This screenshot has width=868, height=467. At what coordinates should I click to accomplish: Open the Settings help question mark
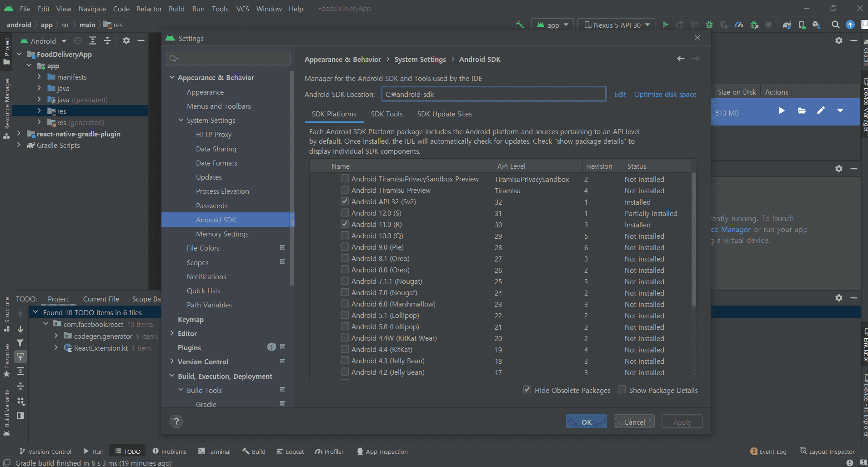coord(176,421)
